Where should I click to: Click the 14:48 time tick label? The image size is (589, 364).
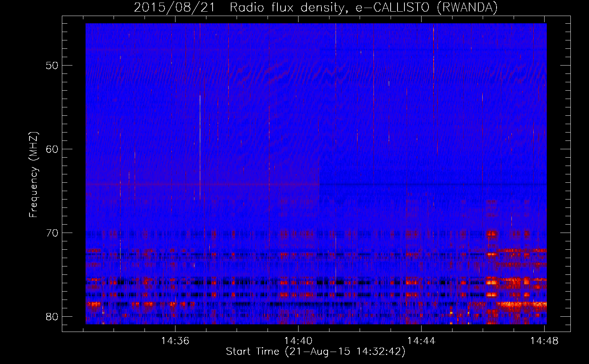tap(544, 341)
